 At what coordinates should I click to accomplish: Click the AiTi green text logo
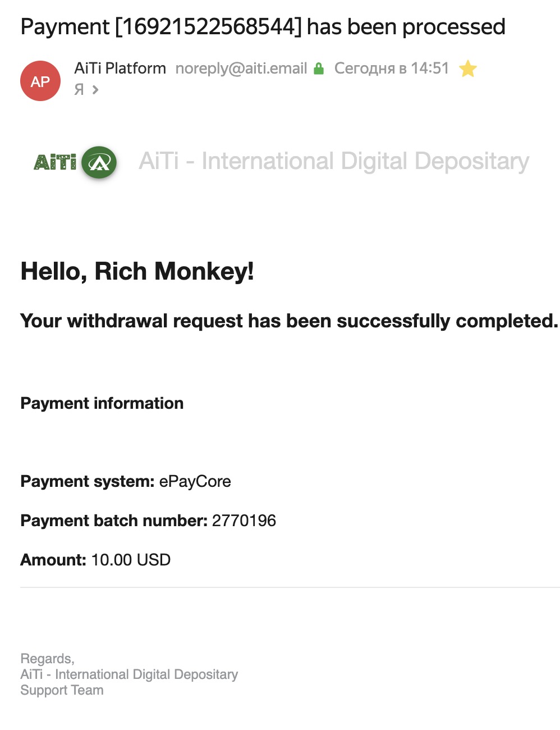[x=55, y=162]
